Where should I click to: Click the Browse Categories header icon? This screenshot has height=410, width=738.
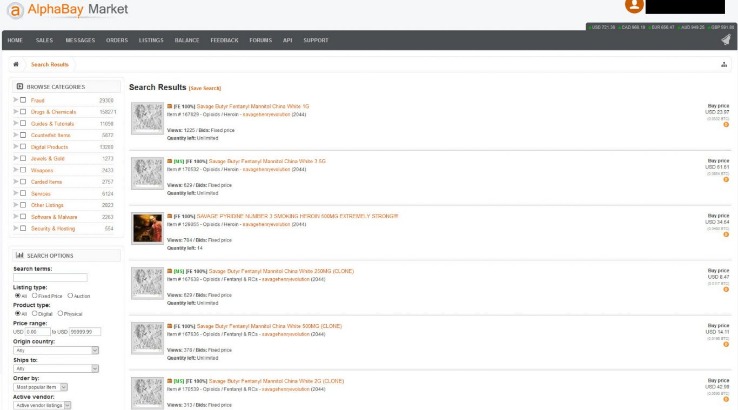click(x=20, y=87)
